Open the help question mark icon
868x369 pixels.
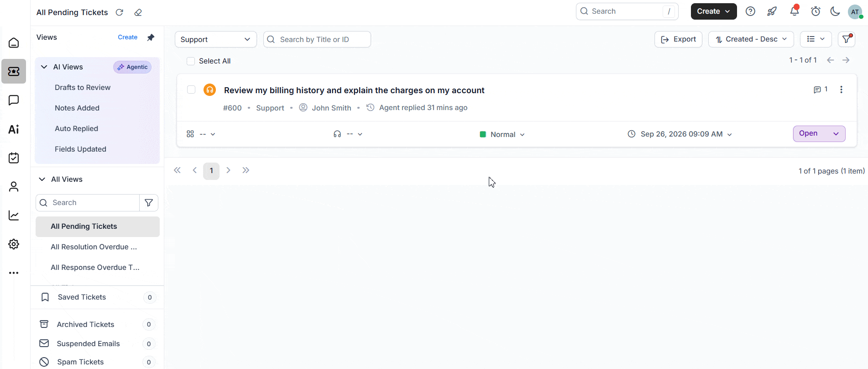750,11
